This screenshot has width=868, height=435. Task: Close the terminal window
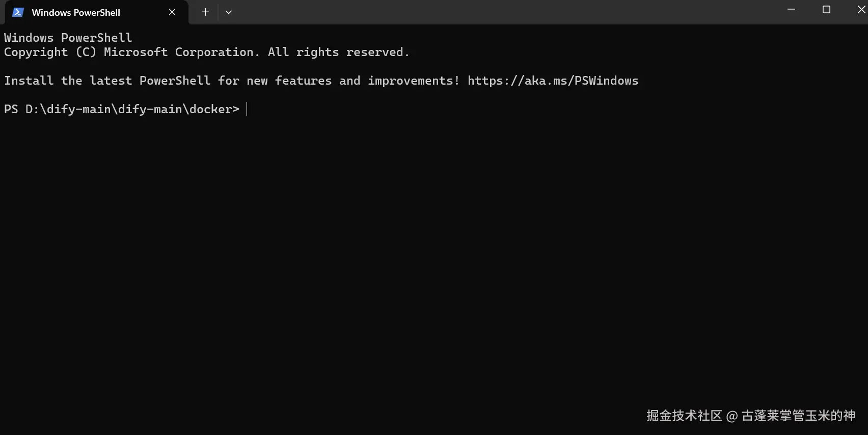pos(861,10)
